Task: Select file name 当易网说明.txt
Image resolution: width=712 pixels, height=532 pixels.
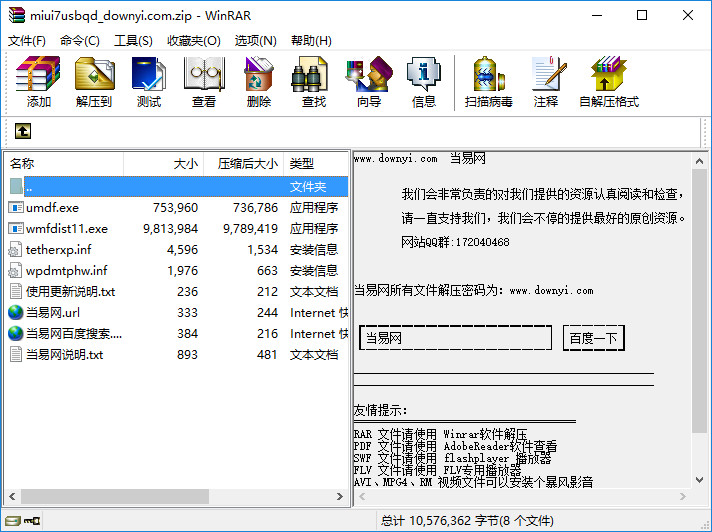Action: [64, 354]
